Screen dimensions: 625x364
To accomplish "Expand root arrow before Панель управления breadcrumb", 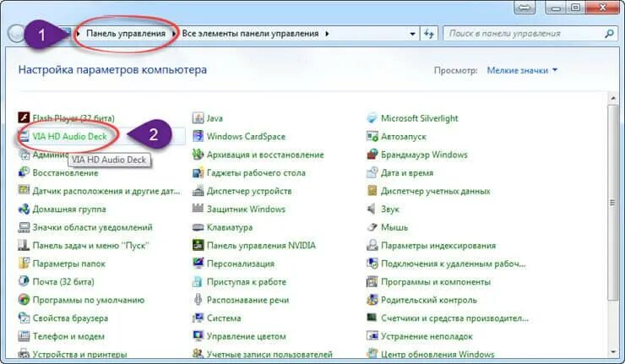I will (x=78, y=34).
